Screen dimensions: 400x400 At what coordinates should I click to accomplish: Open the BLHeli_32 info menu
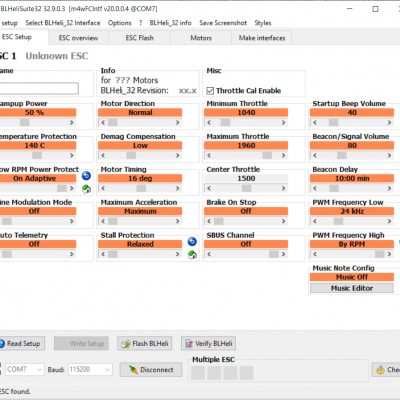click(170, 23)
